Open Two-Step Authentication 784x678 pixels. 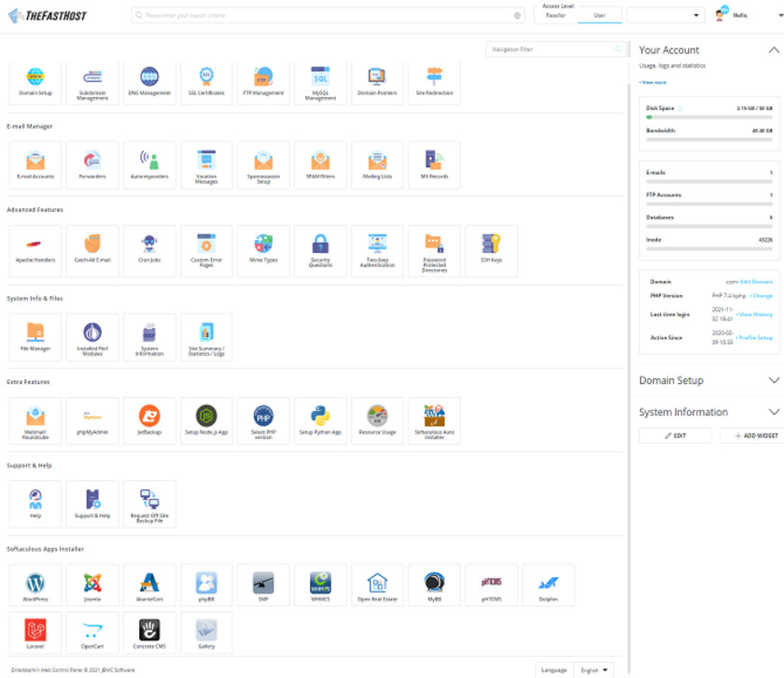click(x=377, y=250)
